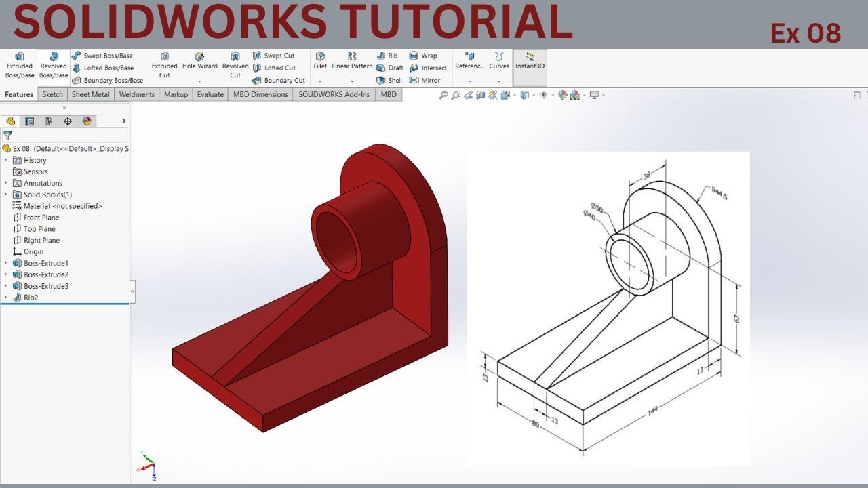Open the Markup tab
868x488 pixels.
pyautogui.click(x=176, y=94)
